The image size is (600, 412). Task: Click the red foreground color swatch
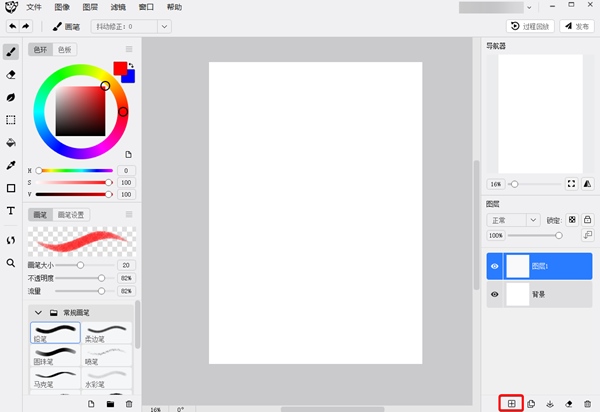point(121,68)
